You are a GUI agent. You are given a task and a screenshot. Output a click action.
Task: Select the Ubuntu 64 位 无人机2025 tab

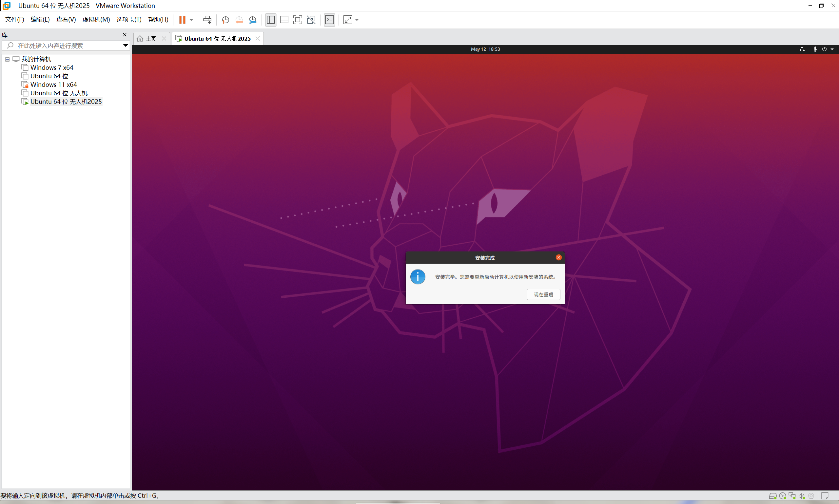point(218,39)
